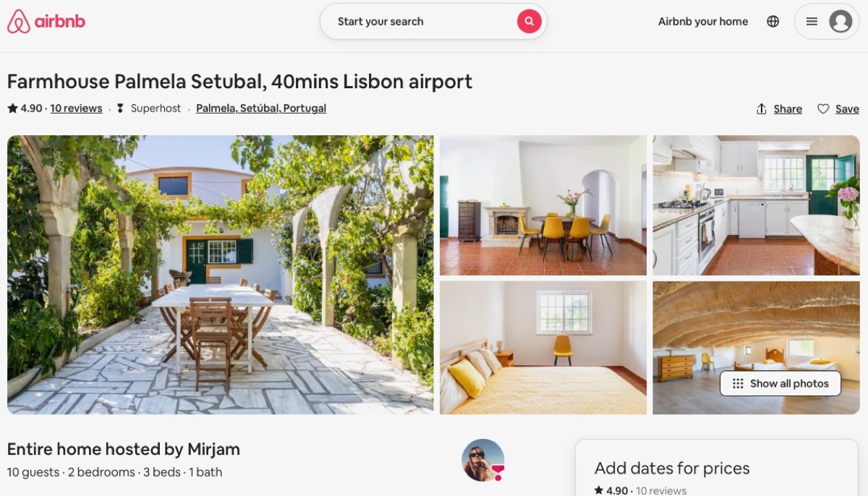Open the bedroom with yellow pillow photo
This screenshot has width=868, height=496.
(543, 348)
